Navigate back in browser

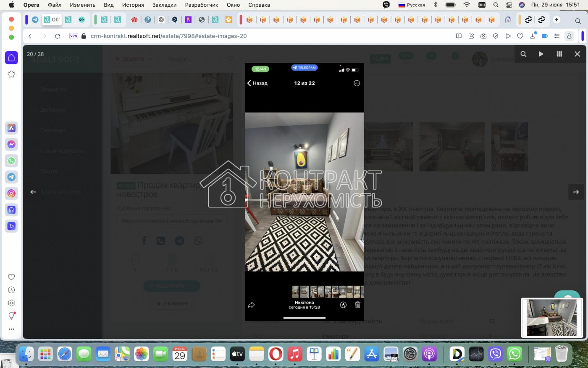click(x=30, y=36)
